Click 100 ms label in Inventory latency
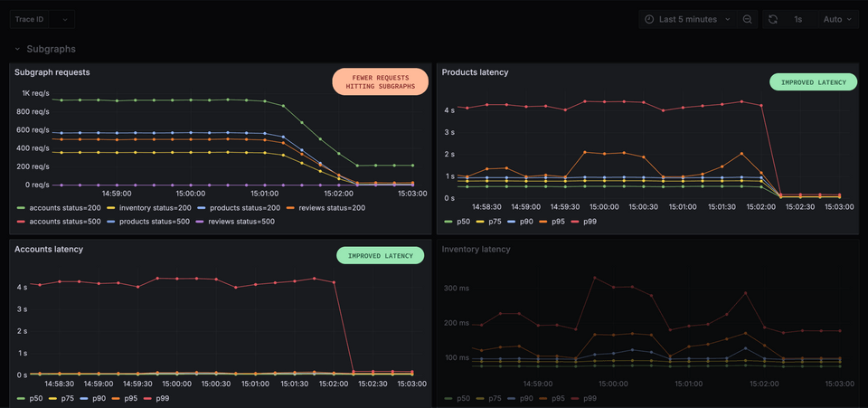This screenshot has width=868, height=408. (456, 357)
